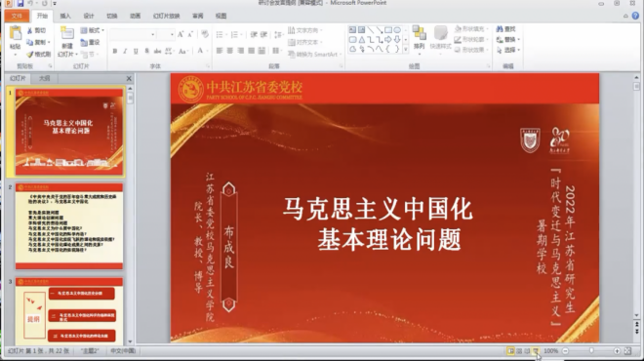Start slideshow from status bar icon
644x361 pixels.
(536, 351)
